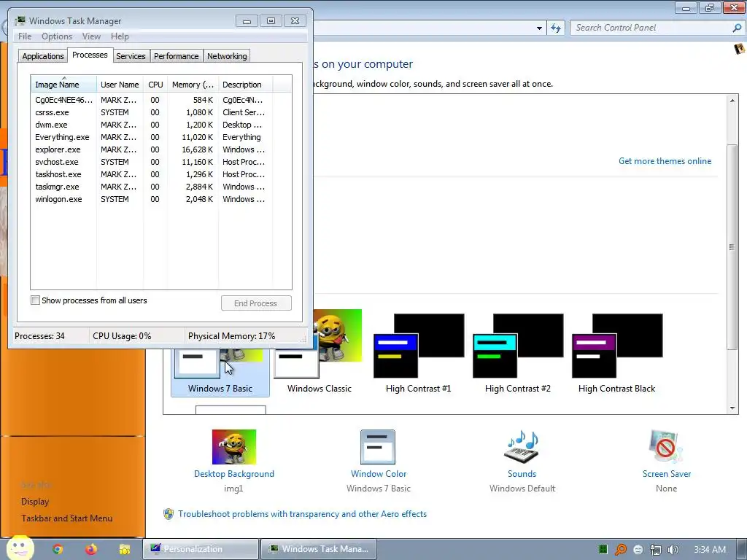The height and width of the screenshot is (560, 747).
Task: Click the search magnifier in Control Panel
Action: click(x=737, y=28)
